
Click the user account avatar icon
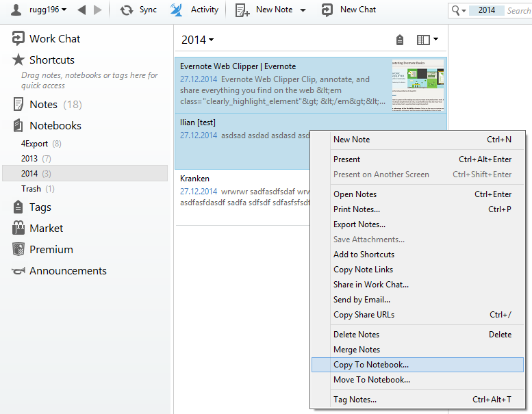[x=16, y=10]
